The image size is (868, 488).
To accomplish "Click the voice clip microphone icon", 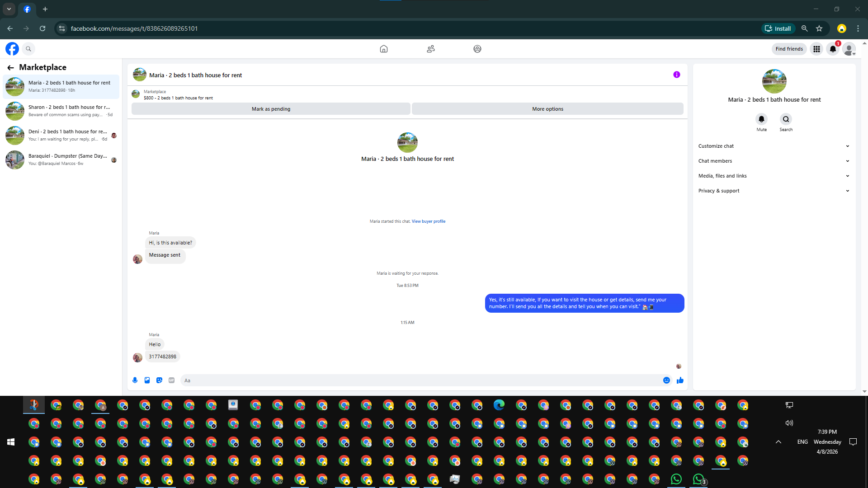I will pos(135,380).
